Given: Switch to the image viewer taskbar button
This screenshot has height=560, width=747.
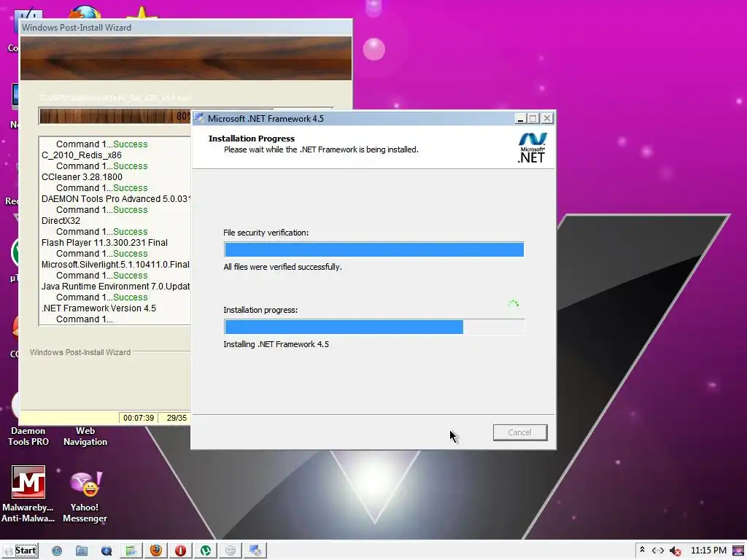Looking at the screenshot, I should pyautogui.click(x=131, y=551).
